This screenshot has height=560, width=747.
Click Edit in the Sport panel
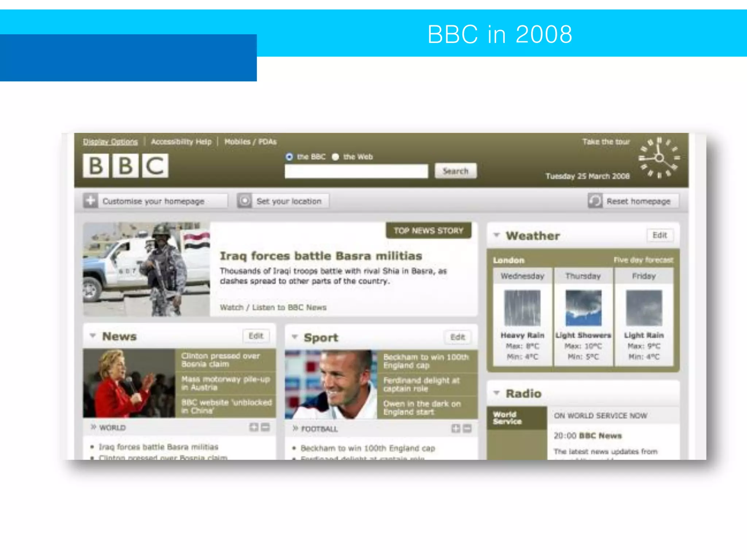pos(458,337)
